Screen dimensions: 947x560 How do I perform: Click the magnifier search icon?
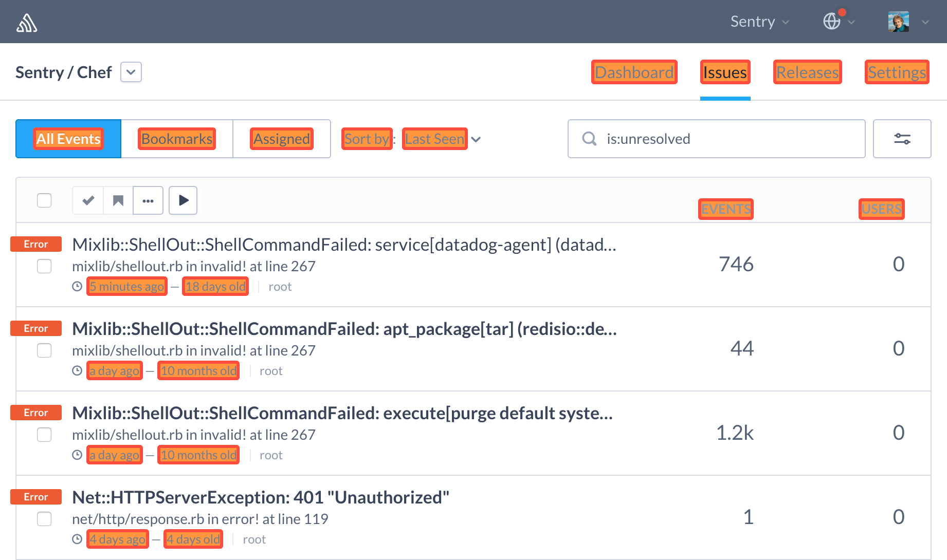[x=589, y=139]
